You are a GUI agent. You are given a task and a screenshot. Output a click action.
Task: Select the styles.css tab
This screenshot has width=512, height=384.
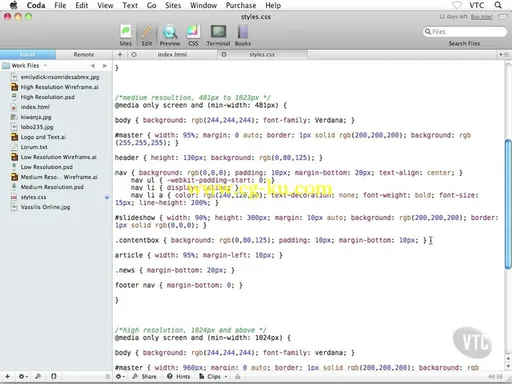(262, 54)
